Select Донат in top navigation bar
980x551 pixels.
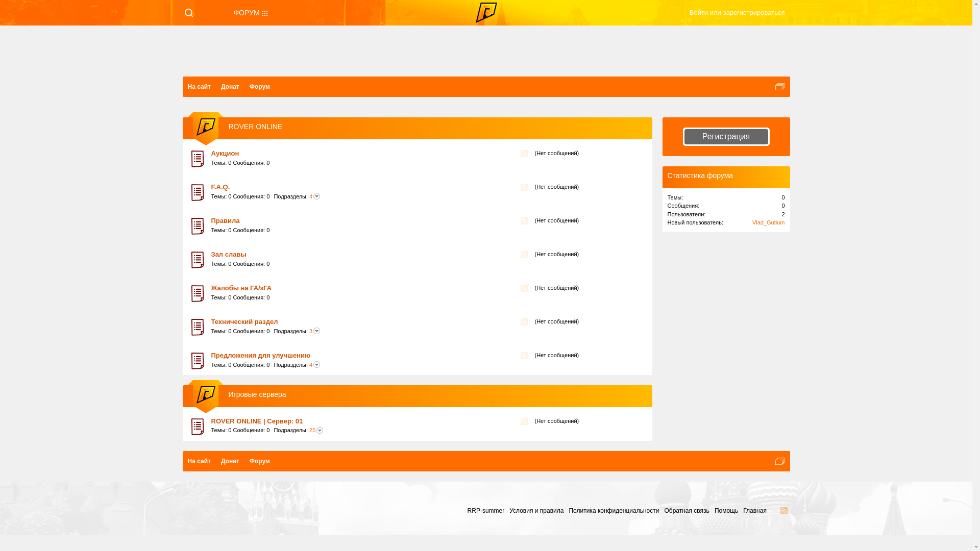click(x=230, y=87)
